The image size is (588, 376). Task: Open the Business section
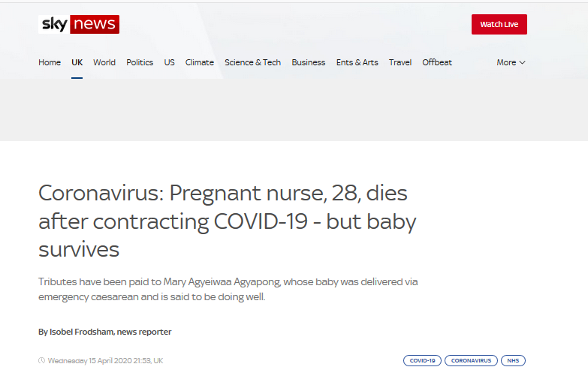pyautogui.click(x=308, y=62)
